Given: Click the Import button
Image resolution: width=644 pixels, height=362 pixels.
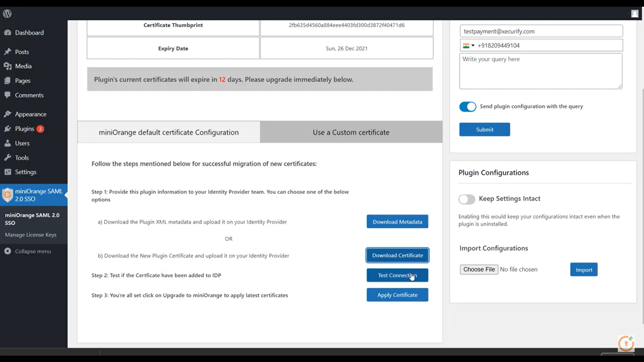Looking at the screenshot, I should [584, 269].
